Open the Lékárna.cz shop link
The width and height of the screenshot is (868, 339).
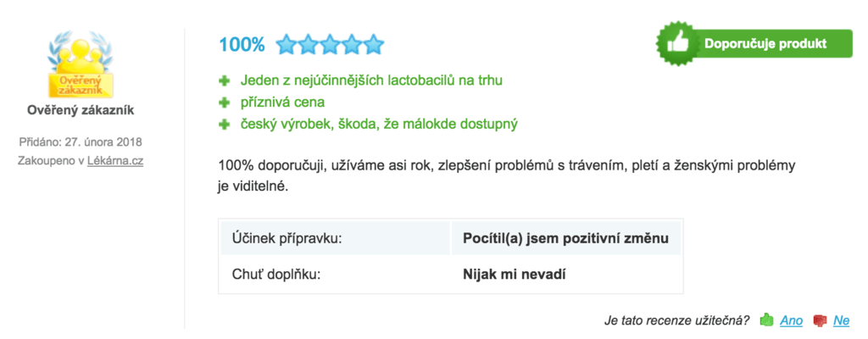pos(115,161)
